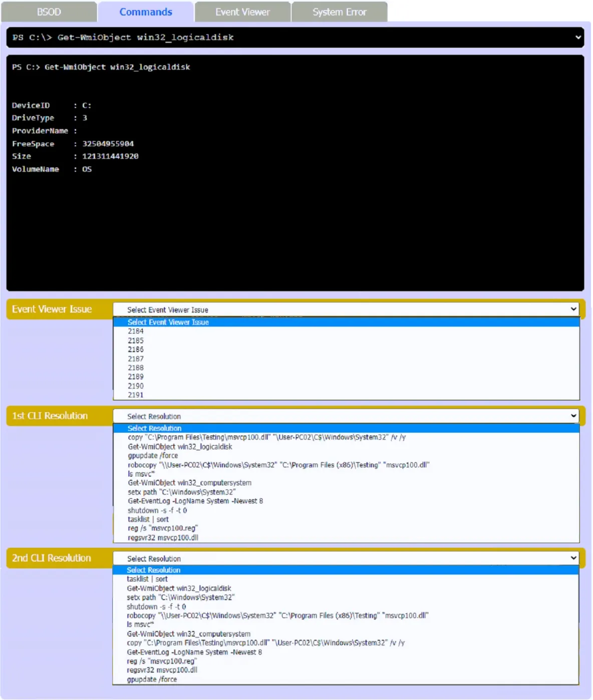
Task: Select event ID 2186 option
Action: [346, 349]
